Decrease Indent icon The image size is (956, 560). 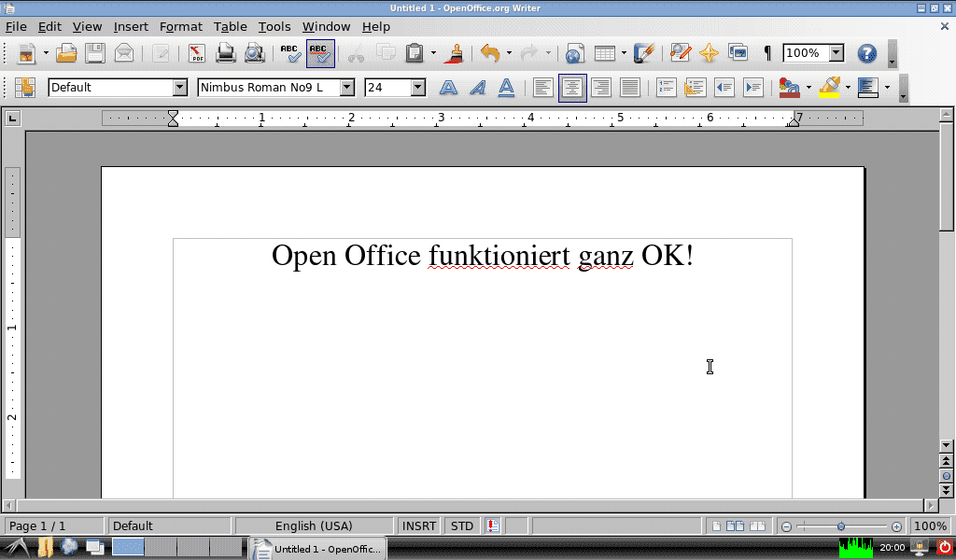pos(724,88)
